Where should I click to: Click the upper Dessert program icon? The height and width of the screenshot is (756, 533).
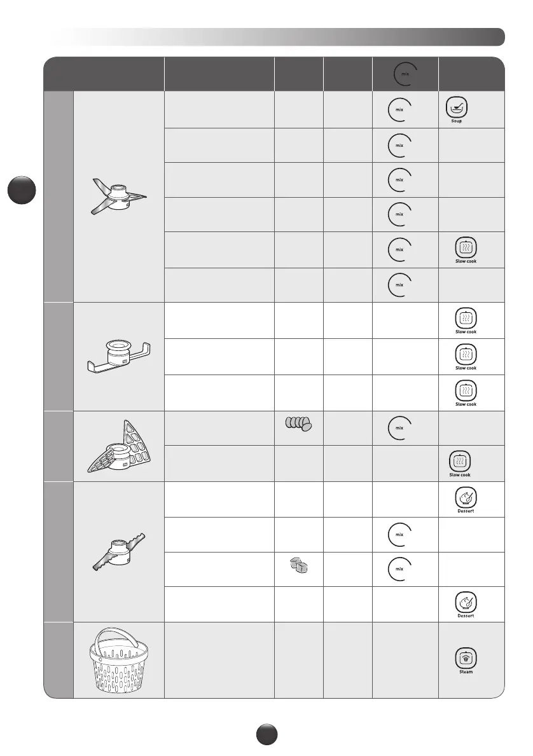click(466, 498)
